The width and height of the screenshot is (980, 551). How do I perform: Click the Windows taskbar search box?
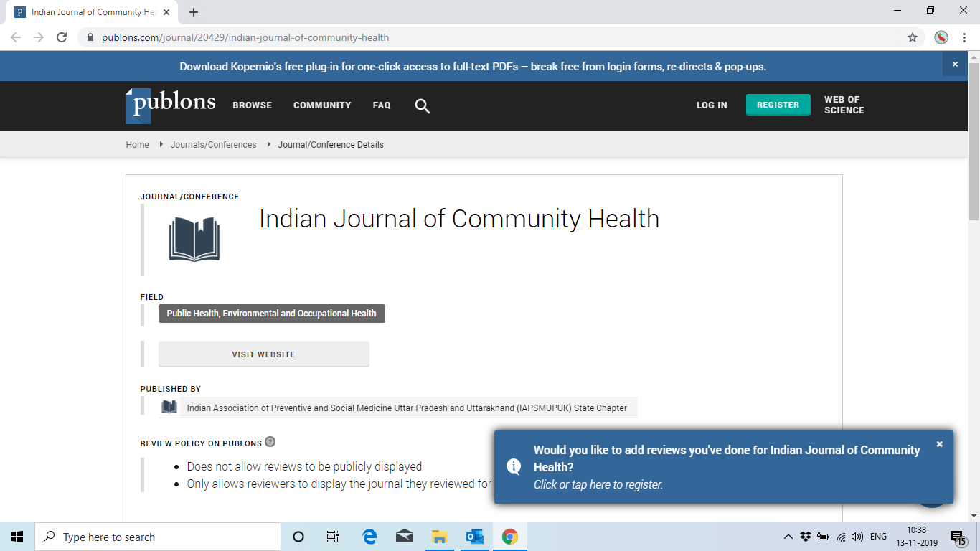[x=158, y=537]
